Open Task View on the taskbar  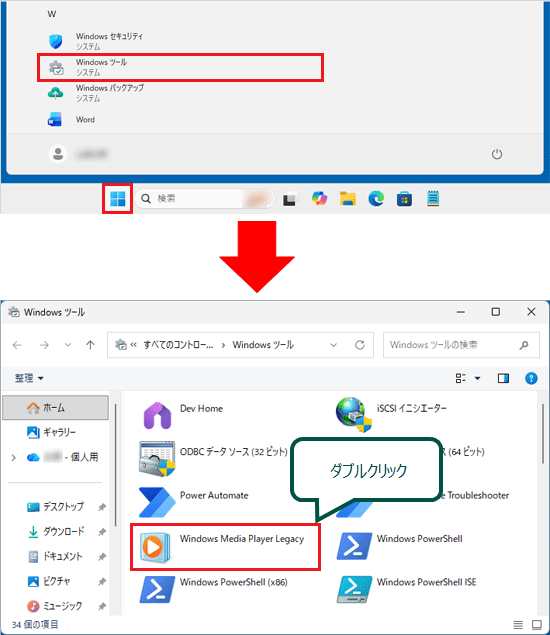(x=290, y=199)
